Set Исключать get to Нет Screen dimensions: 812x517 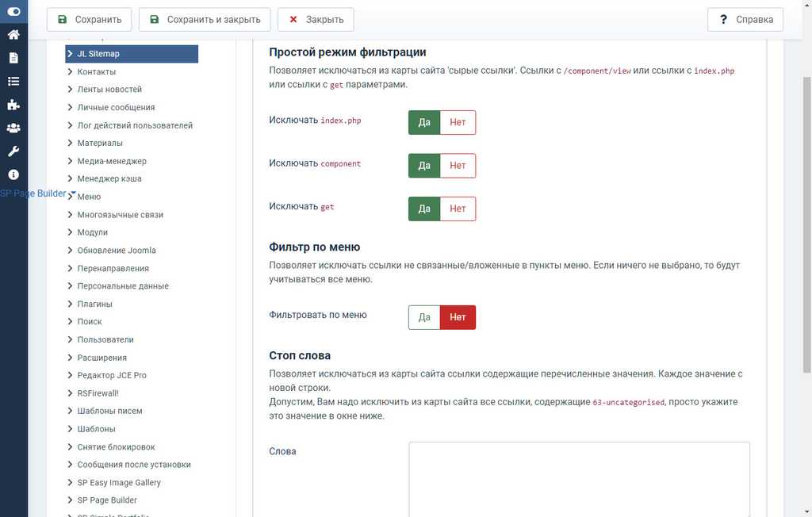pos(458,209)
